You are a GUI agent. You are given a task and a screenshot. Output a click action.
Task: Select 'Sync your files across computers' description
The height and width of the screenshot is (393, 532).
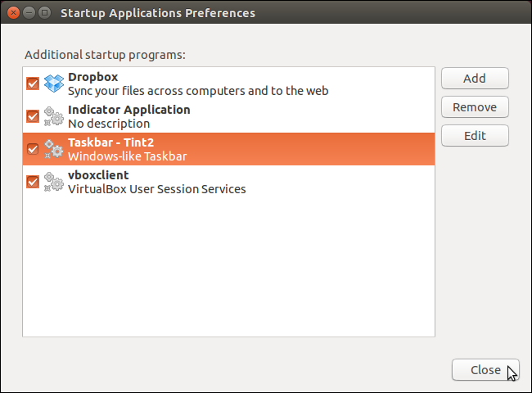click(x=198, y=91)
